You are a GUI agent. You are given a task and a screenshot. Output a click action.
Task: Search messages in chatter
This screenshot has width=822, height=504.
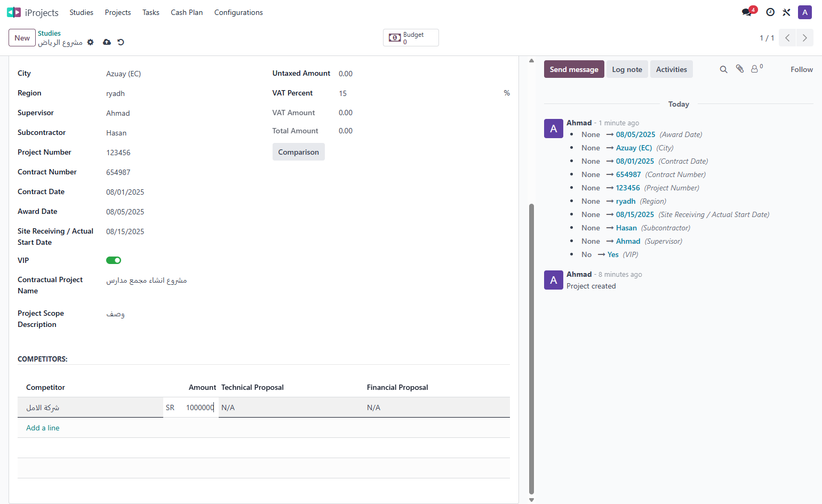point(723,69)
